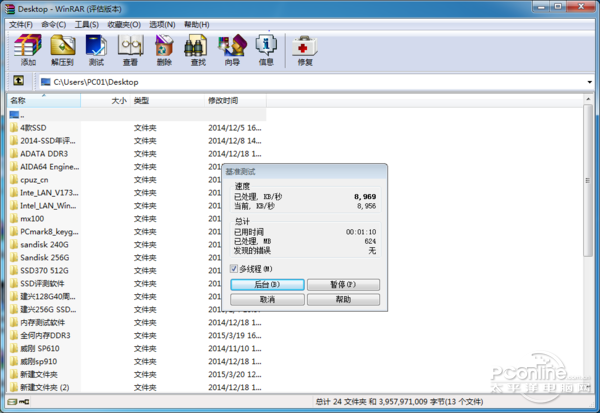Select the 4款SSD folder icon
Image resolution: width=600 pixels, height=413 pixels.
(x=14, y=127)
